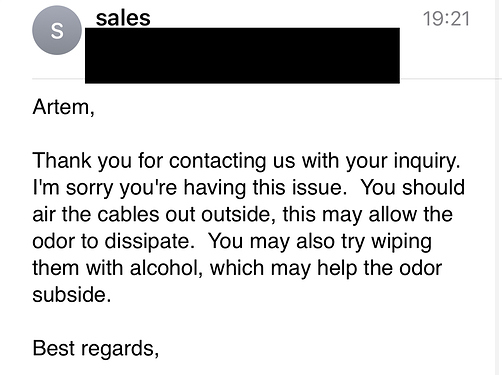Open the sales sender name
The height and width of the screenshot is (375, 502).
pyautogui.click(x=123, y=18)
